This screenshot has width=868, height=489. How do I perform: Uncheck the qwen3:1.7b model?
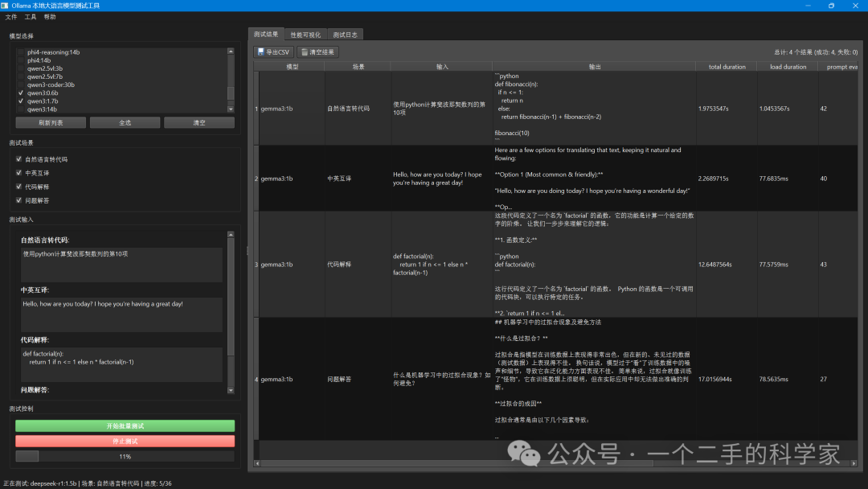tap(21, 101)
